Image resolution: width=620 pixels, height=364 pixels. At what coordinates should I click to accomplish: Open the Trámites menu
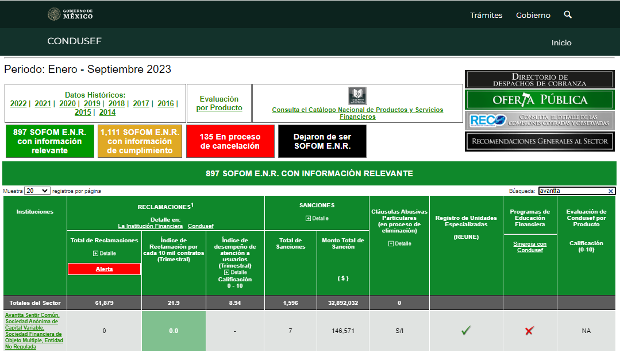486,15
